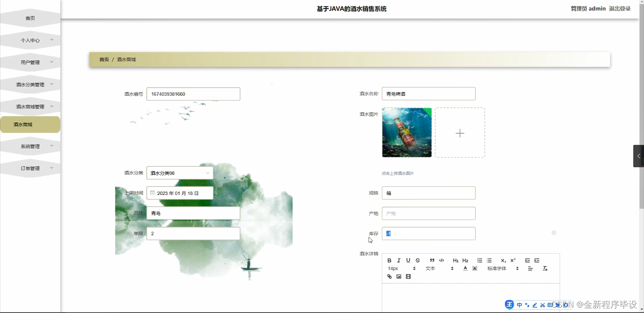Toggle bold in the 酒水详情 editor
The image size is (644, 313).
pyautogui.click(x=389, y=260)
